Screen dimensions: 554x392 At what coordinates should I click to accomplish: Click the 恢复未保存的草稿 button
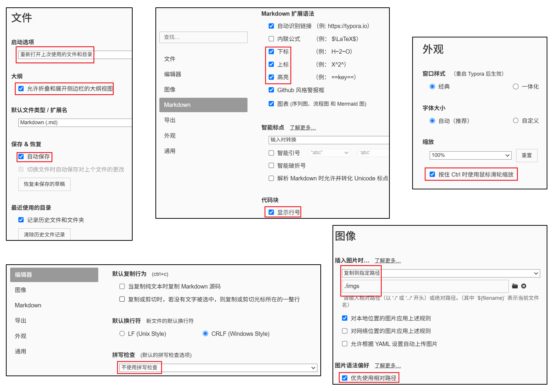(x=44, y=184)
